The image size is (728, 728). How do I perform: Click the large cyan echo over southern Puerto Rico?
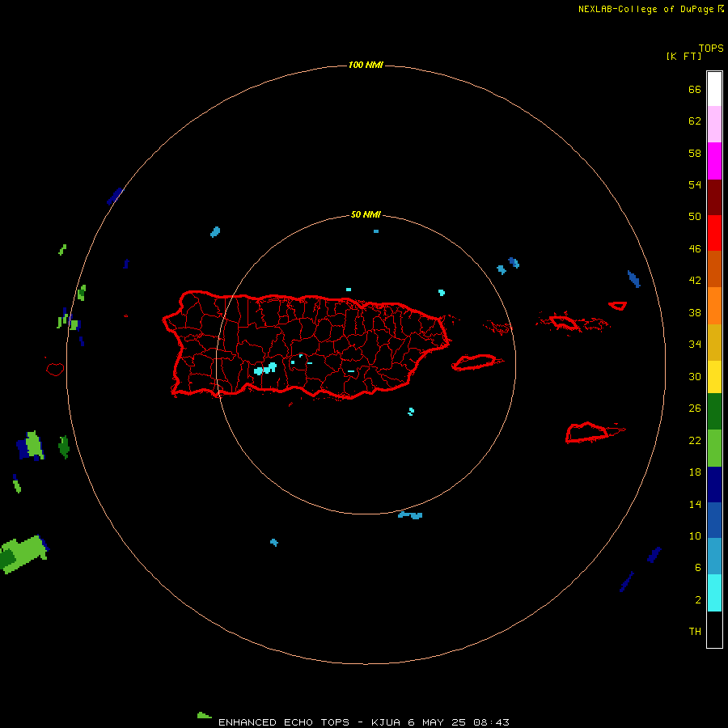tap(265, 369)
